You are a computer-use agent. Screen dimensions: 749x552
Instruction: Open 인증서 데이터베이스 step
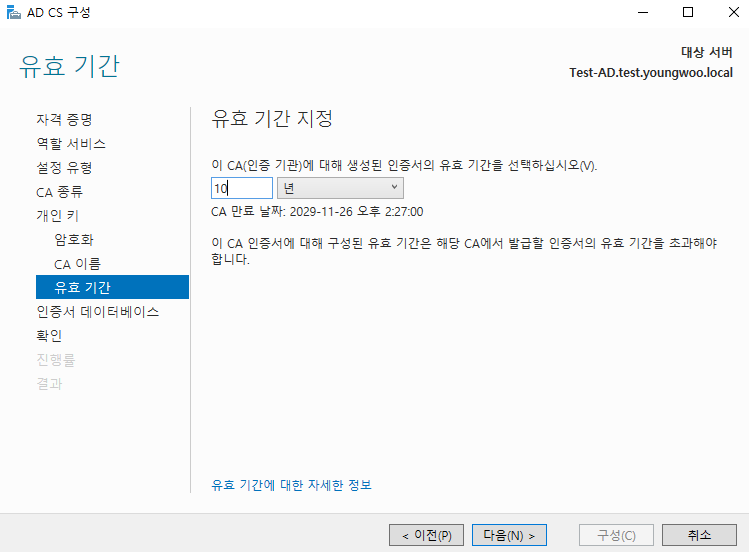tap(98, 312)
